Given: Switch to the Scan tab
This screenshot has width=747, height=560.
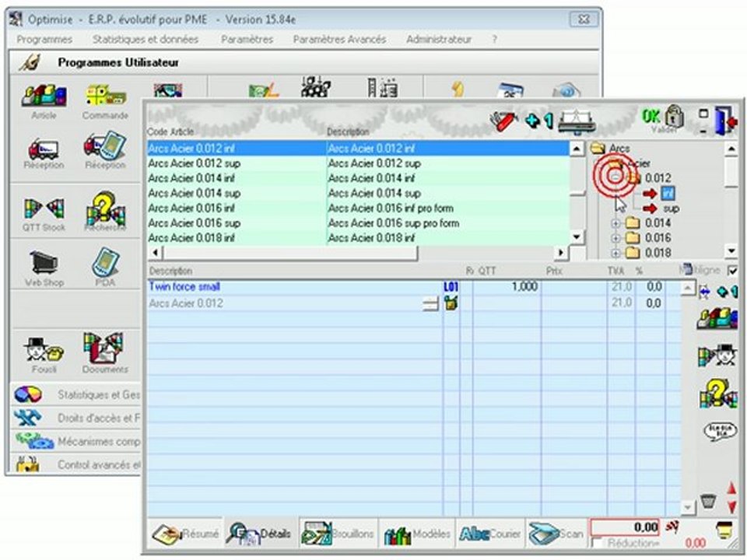Looking at the screenshot, I should pyautogui.click(x=556, y=534).
